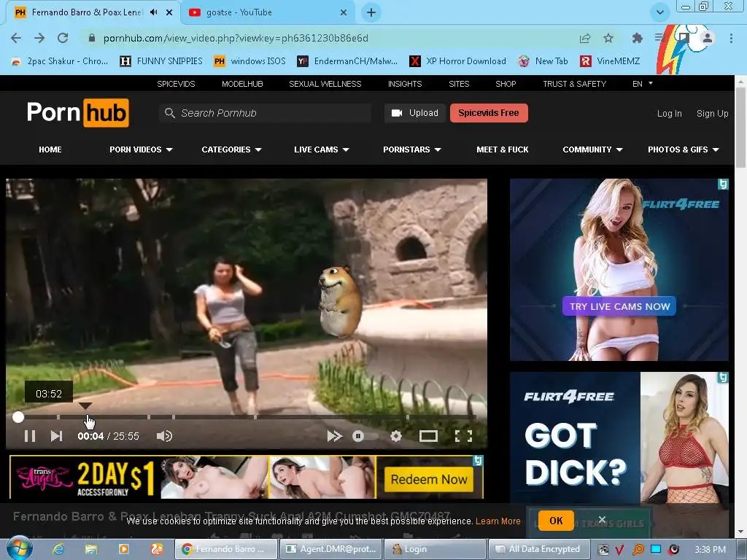The width and height of the screenshot is (747, 560).
Task: Switch to the goatse - YouTube tab
Action: [x=239, y=12]
